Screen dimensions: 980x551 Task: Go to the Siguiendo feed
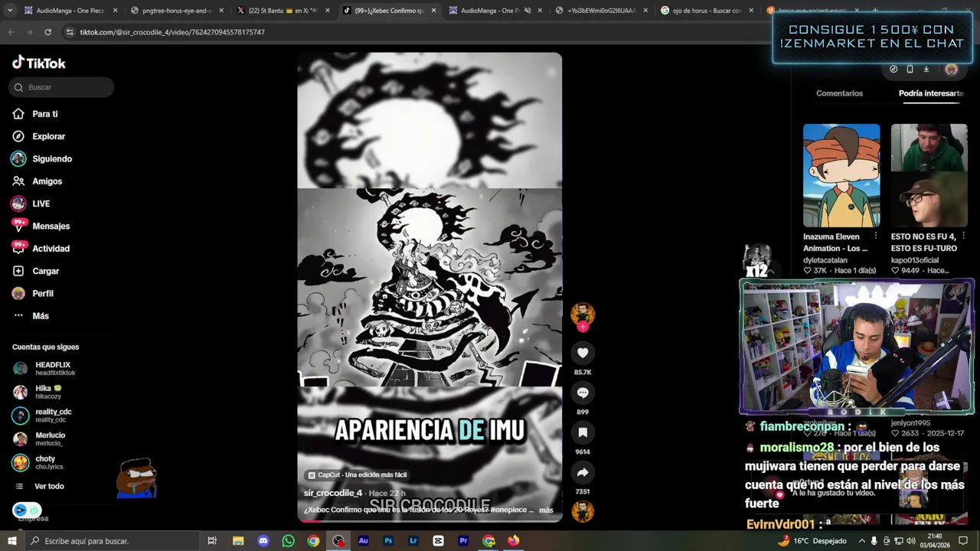tap(42, 158)
